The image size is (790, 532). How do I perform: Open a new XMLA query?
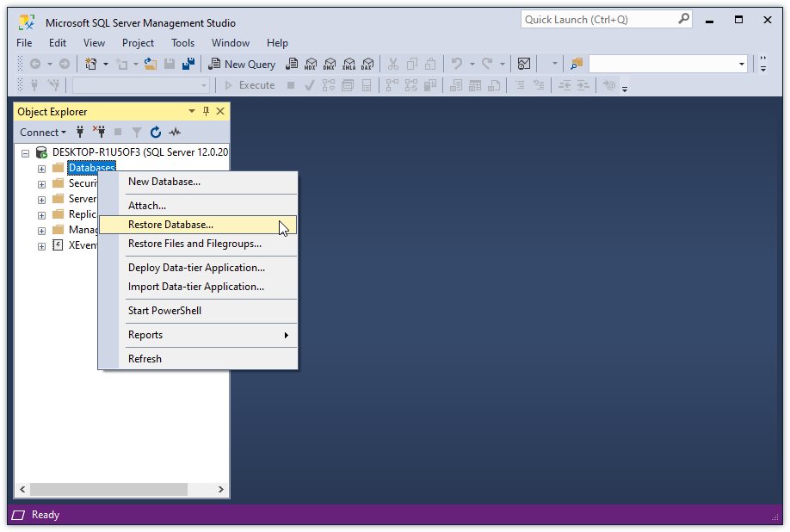click(349, 64)
